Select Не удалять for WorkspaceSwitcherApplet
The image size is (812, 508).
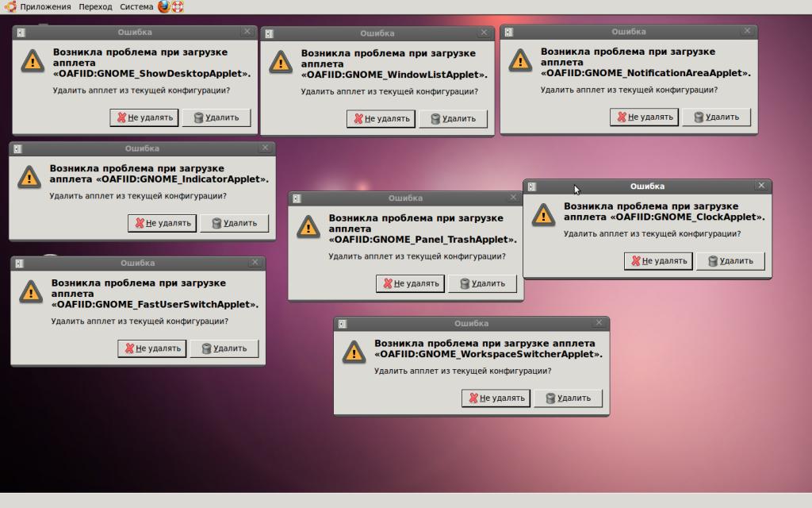(496, 398)
